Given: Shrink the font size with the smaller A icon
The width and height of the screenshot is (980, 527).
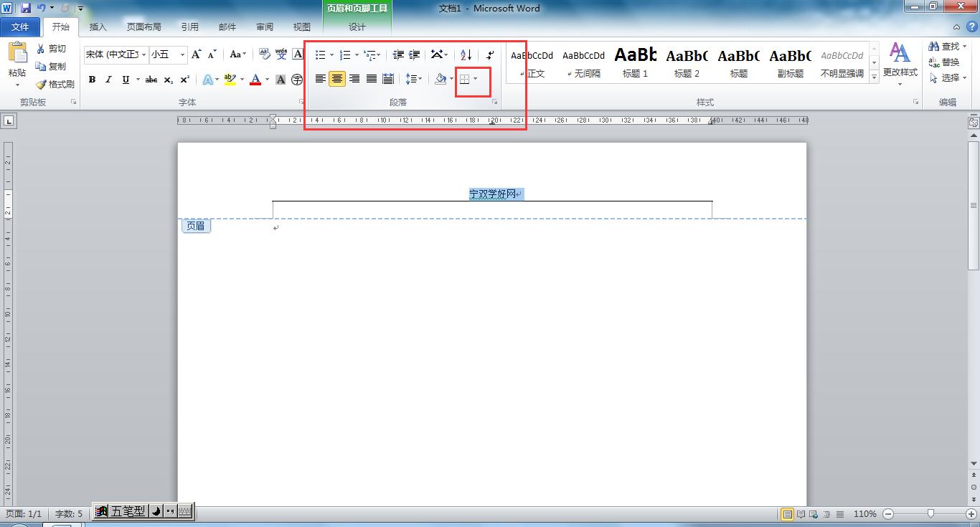Looking at the screenshot, I should [x=212, y=54].
